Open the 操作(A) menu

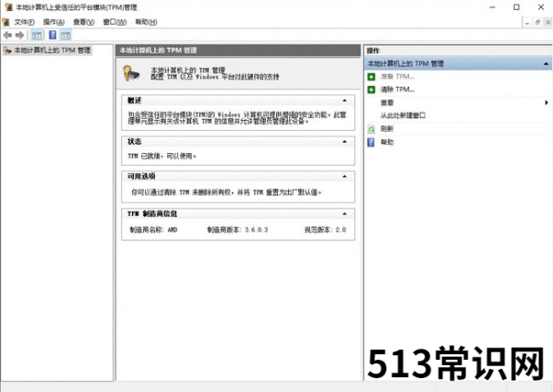tap(54, 22)
